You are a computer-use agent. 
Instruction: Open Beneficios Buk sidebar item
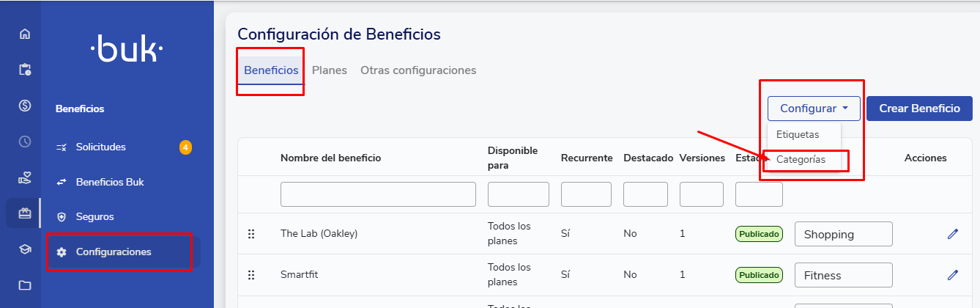coord(110,182)
